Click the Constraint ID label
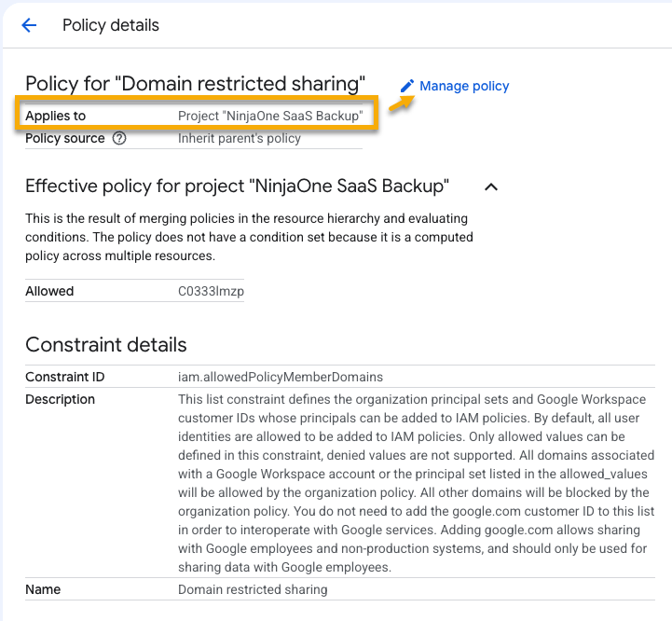Screen dimensions: 672x621 [64, 377]
